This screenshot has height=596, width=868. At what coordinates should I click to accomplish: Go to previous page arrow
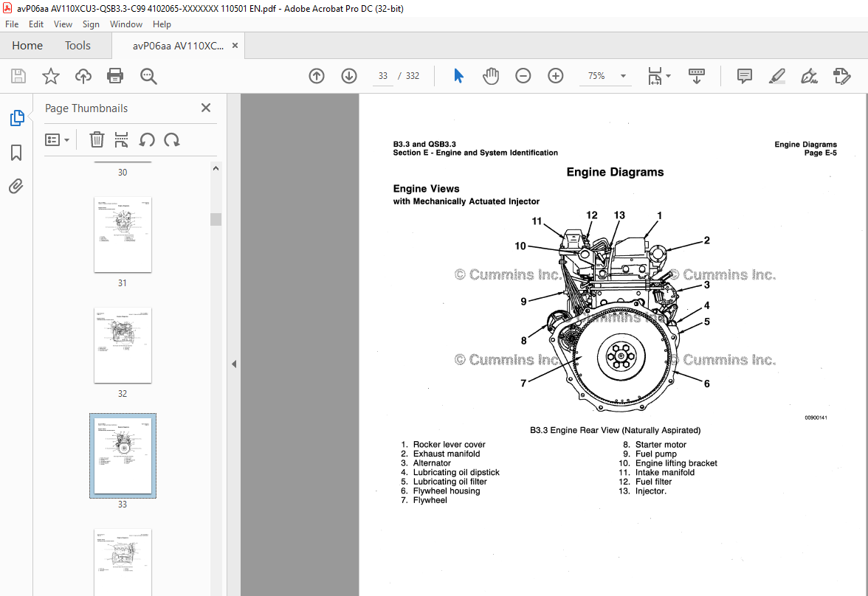(x=317, y=76)
